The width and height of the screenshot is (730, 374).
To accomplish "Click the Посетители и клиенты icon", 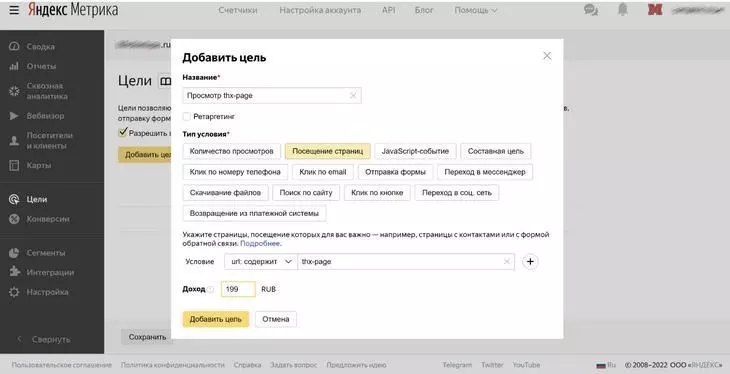I will pos(14,140).
